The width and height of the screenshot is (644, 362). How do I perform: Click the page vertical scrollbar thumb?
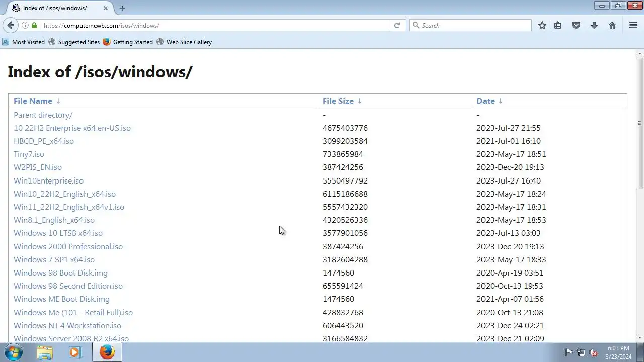pyautogui.click(x=639, y=124)
